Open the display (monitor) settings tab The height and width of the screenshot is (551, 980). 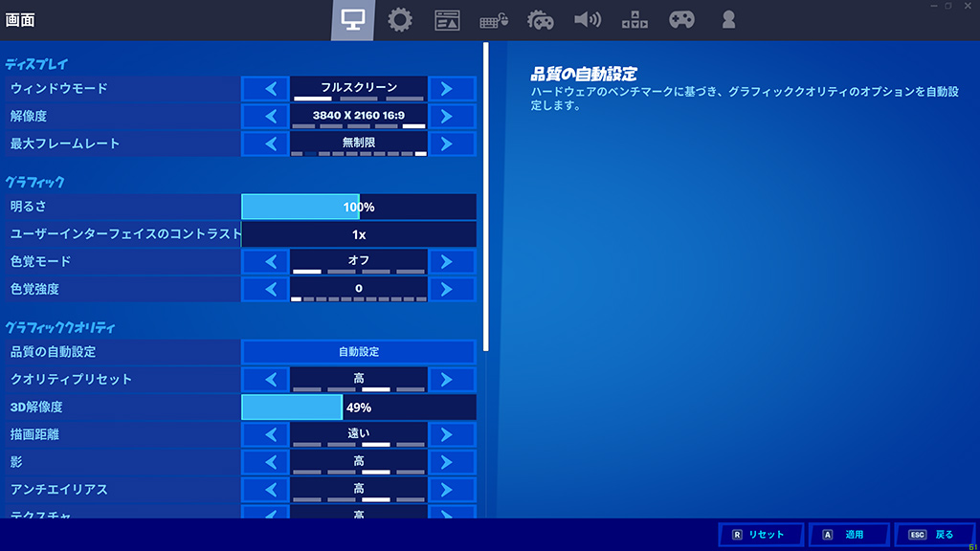(352, 20)
